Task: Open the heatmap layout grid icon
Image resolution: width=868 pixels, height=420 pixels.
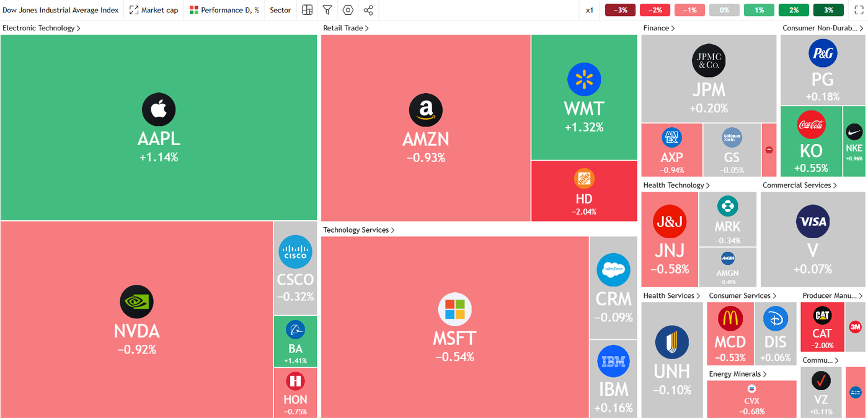Action: click(x=307, y=10)
